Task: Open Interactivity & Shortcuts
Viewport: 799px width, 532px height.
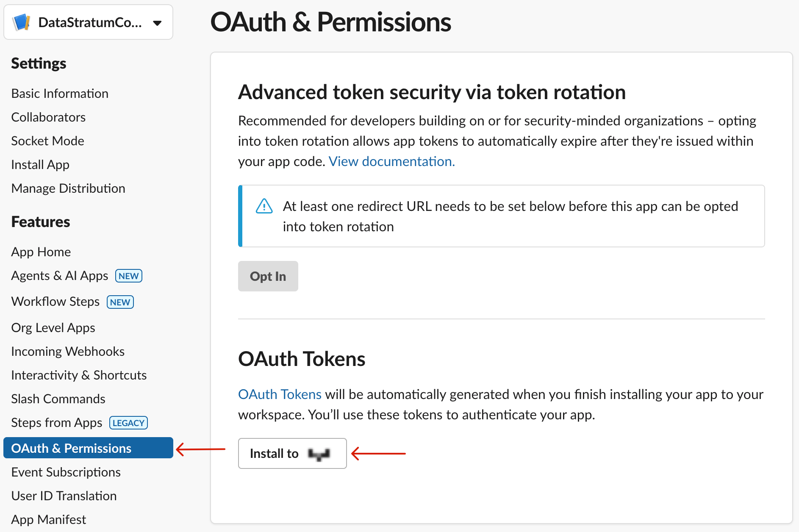Action: 78,375
